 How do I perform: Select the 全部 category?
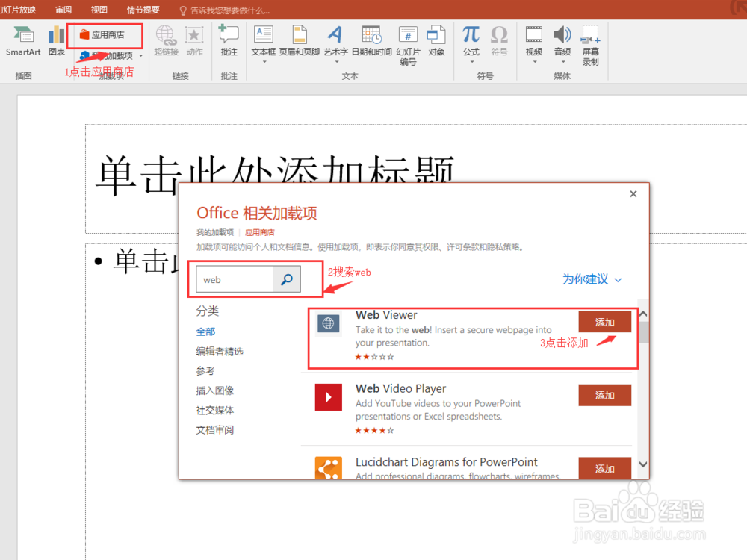coord(206,332)
